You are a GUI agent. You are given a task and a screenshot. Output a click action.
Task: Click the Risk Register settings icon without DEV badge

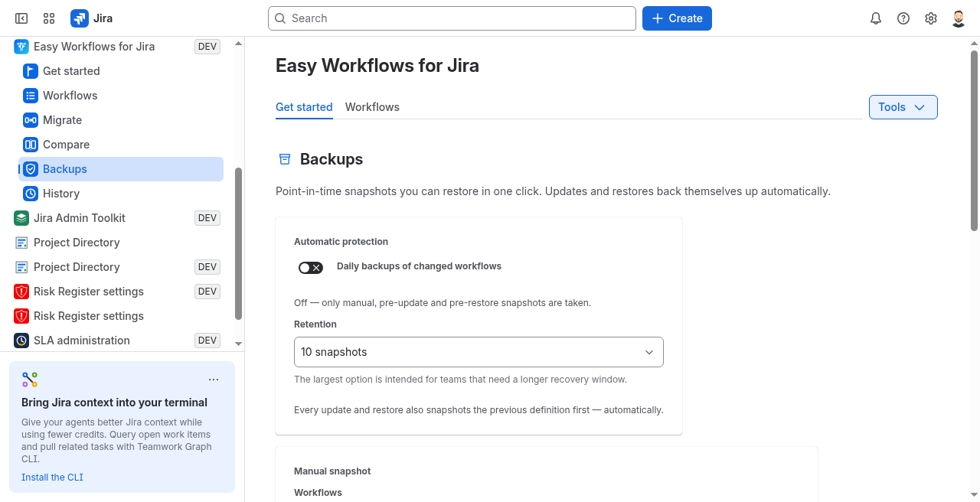tap(21, 316)
